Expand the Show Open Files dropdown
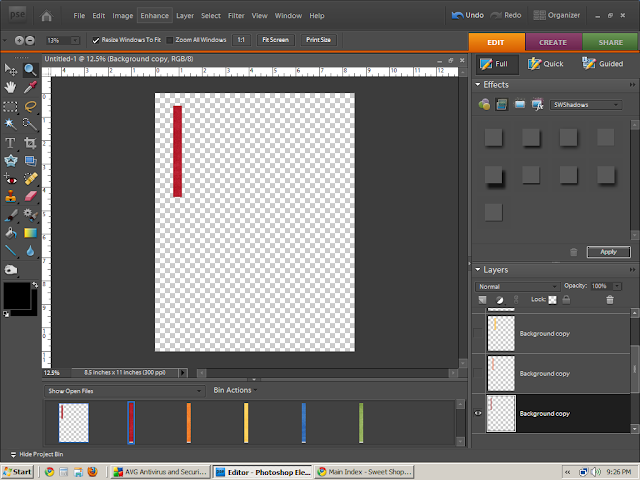The width and height of the screenshot is (640, 480). point(123,390)
